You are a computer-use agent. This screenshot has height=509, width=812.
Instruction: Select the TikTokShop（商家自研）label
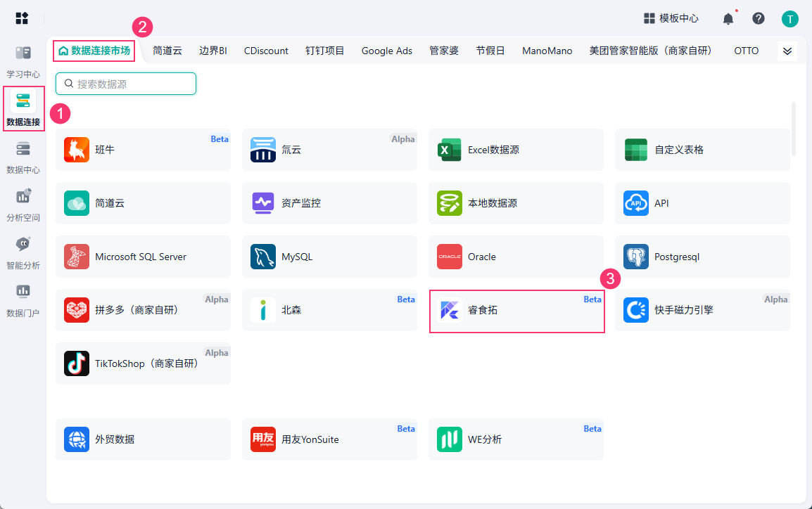[x=148, y=363]
